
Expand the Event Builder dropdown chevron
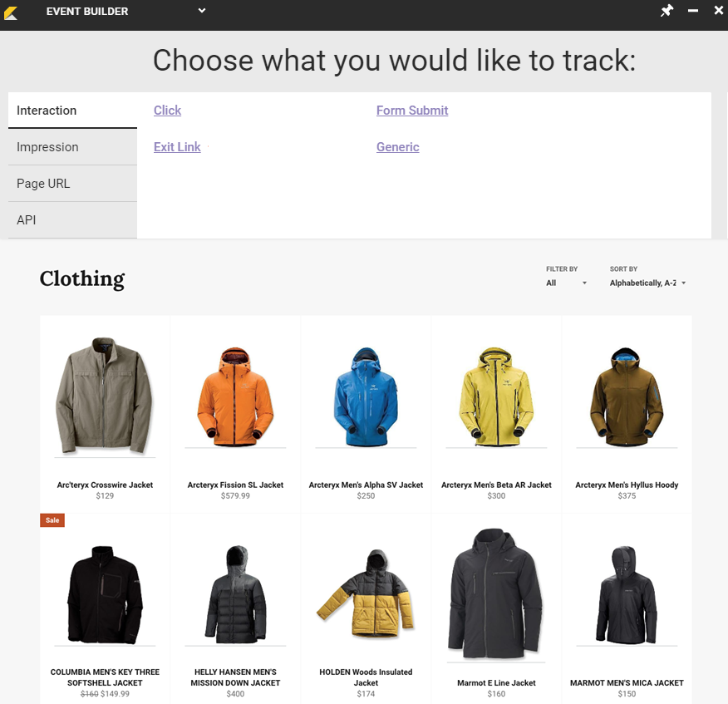201,10
